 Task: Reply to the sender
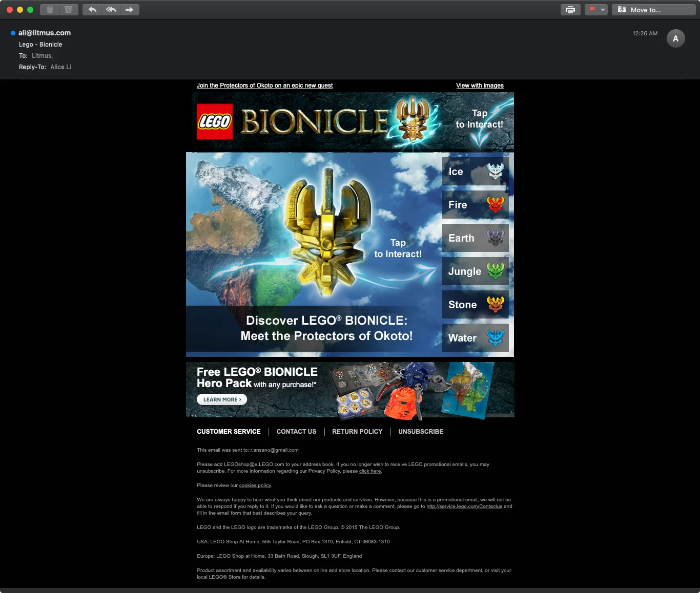pos(92,10)
